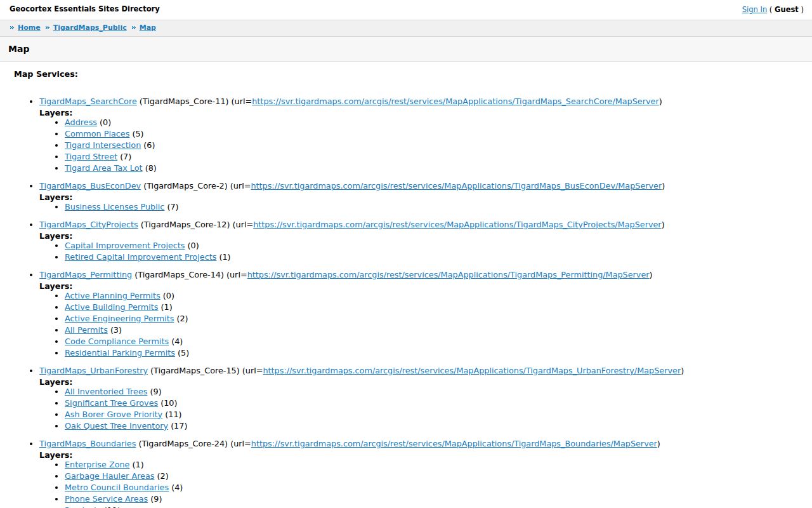Viewport: 812px width, 508px height.
Task: Open the Ash Borer Grove Priority layer
Action: pos(114,415)
